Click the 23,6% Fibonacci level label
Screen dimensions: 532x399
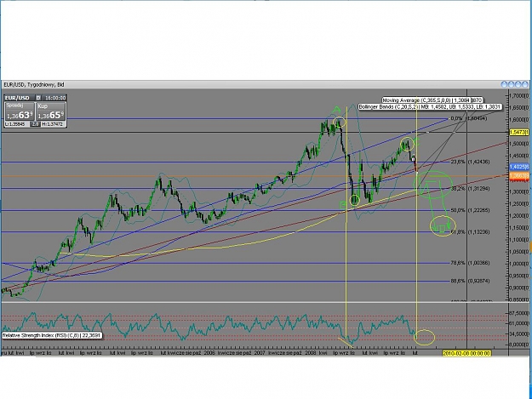pyautogui.click(x=470, y=162)
